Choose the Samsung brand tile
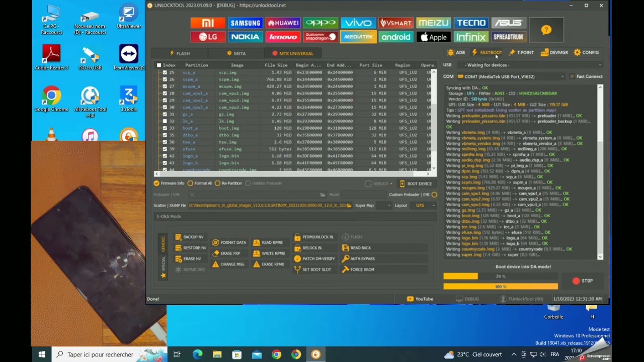The width and height of the screenshot is (644, 362). (x=245, y=23)
